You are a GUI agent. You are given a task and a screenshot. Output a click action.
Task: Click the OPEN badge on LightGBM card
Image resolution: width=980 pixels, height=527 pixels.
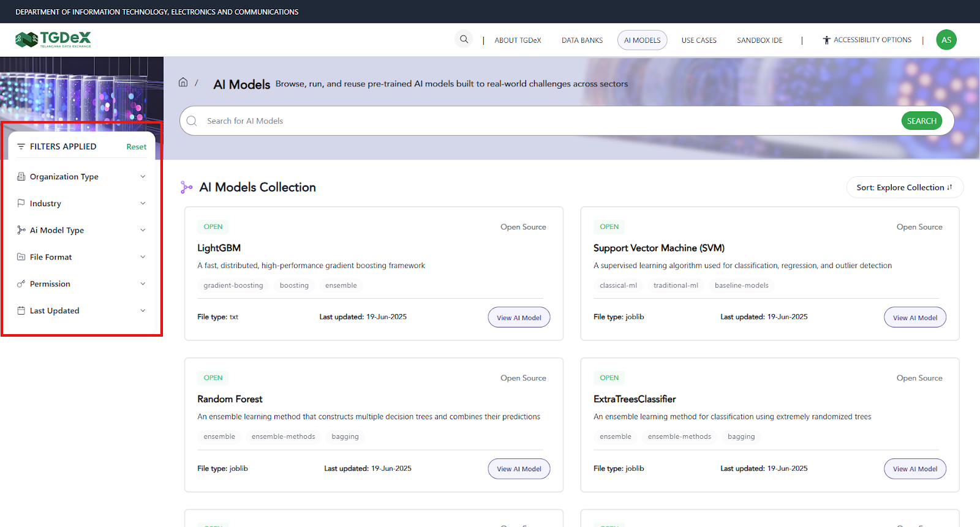coord(213,226)
